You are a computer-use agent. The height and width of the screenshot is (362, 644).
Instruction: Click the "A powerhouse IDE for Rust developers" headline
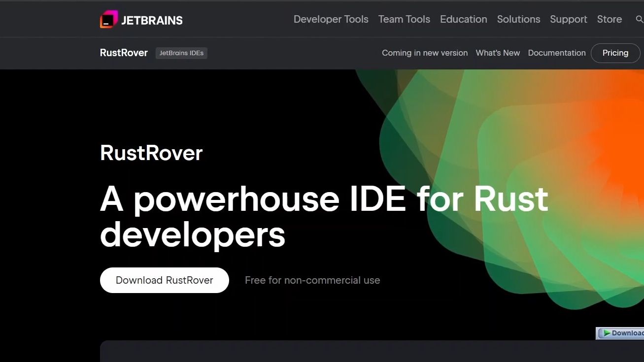point(324,216)
